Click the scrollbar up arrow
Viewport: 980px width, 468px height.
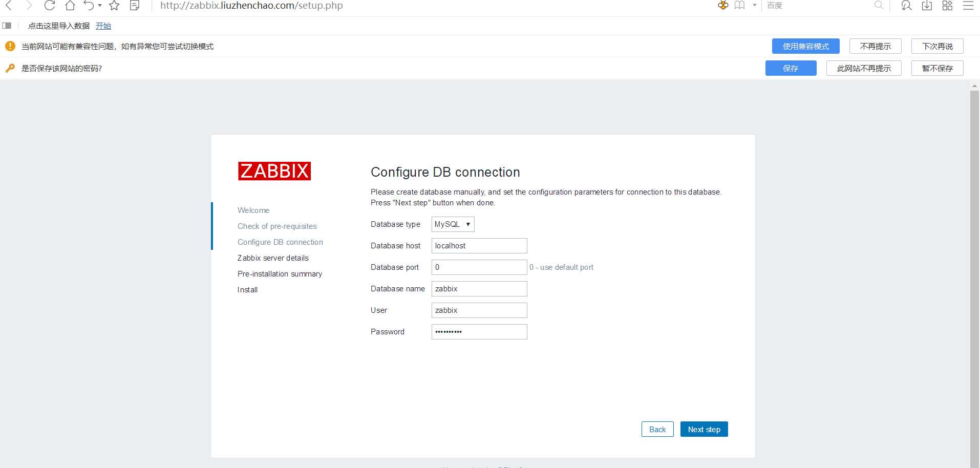(974, 86)
